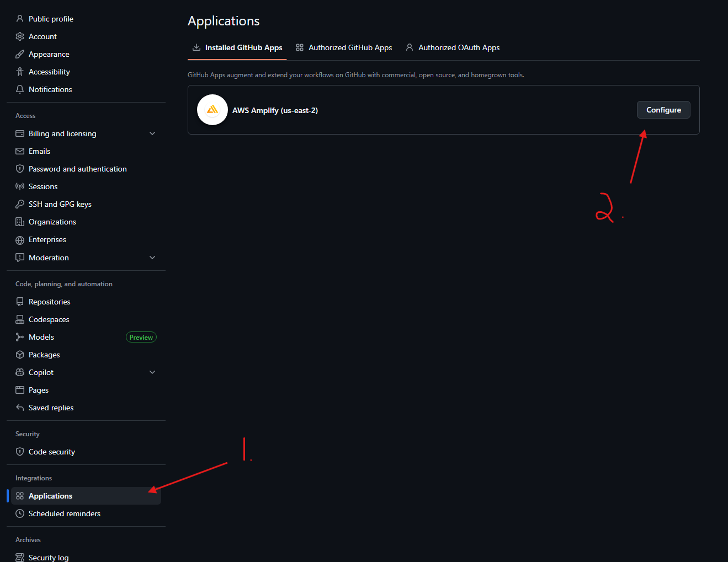Open Password and authentication settings
Screen dimensions: 728x562
tap(77, 168)
